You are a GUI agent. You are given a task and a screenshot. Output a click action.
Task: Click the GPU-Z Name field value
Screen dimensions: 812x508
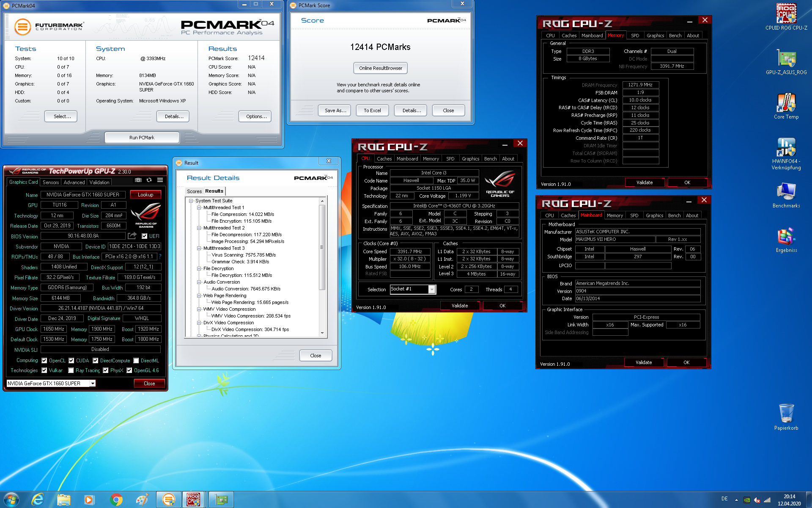click(83, 195)
